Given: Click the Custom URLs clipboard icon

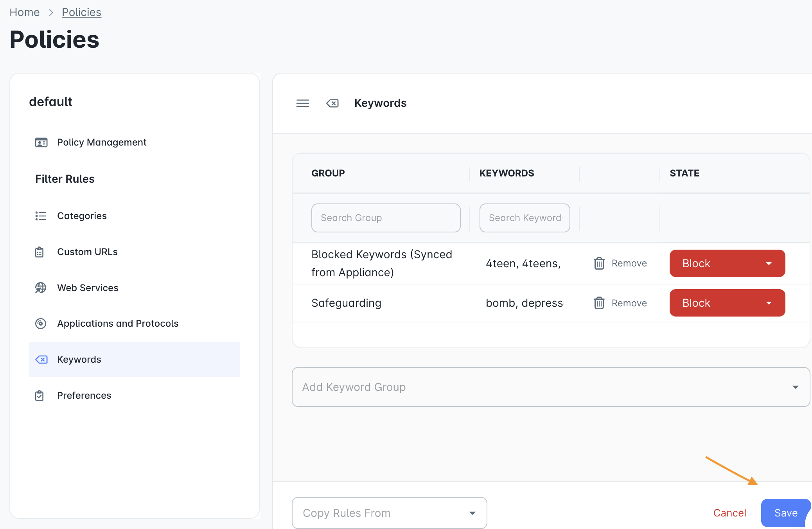Looking at the screenshot, I should [40, 252].
